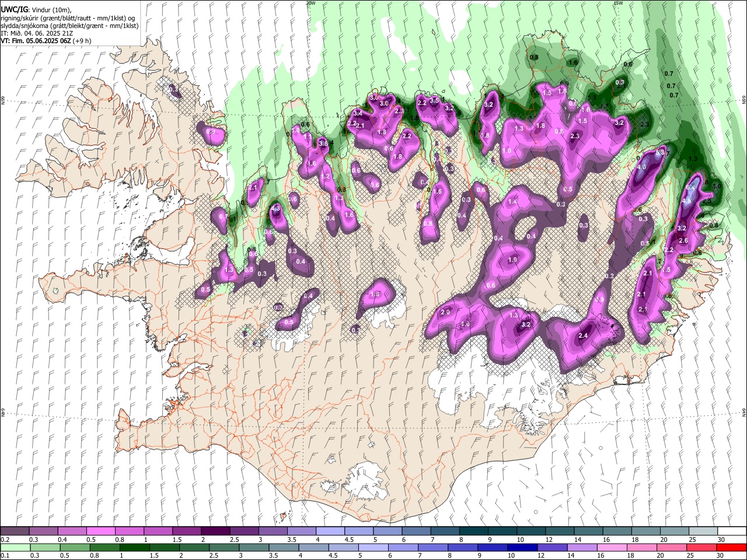Screen dimensions: 747x560
Task: Pick the 18–20 grey-teal snow legend swatch
Action: 645,531
